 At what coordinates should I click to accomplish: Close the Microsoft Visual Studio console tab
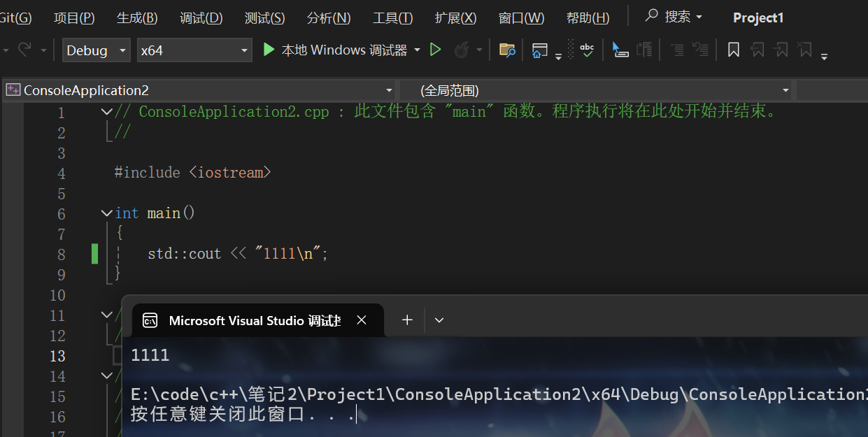pyautogui.click(x=361, y=320)
